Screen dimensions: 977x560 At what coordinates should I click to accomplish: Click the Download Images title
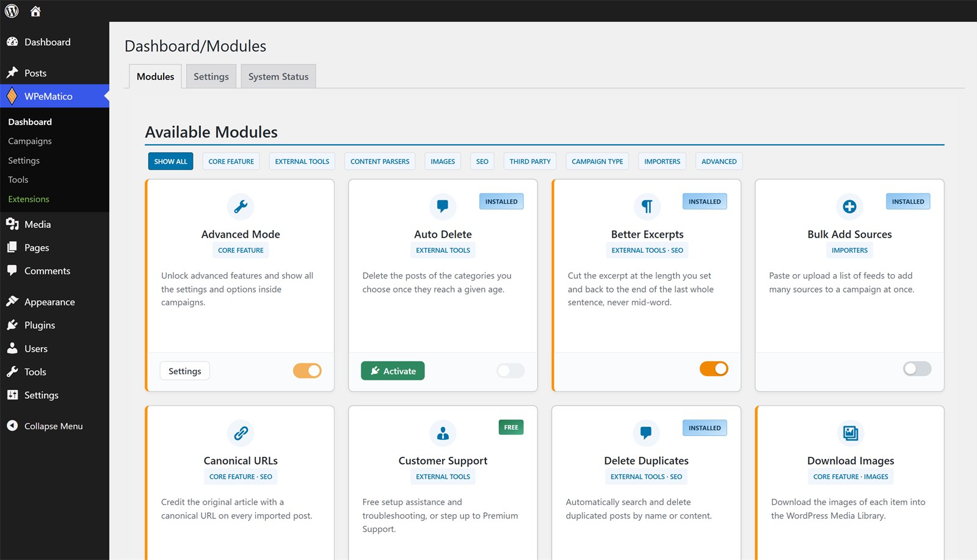click(851, 460)
